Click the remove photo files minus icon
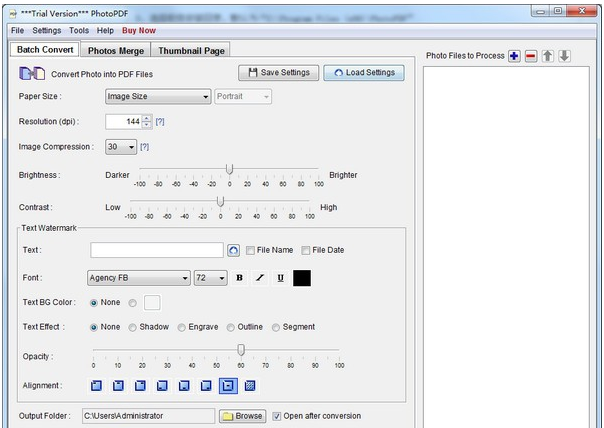This screenshot has width=604, height=428. click(x=531, y=55)
